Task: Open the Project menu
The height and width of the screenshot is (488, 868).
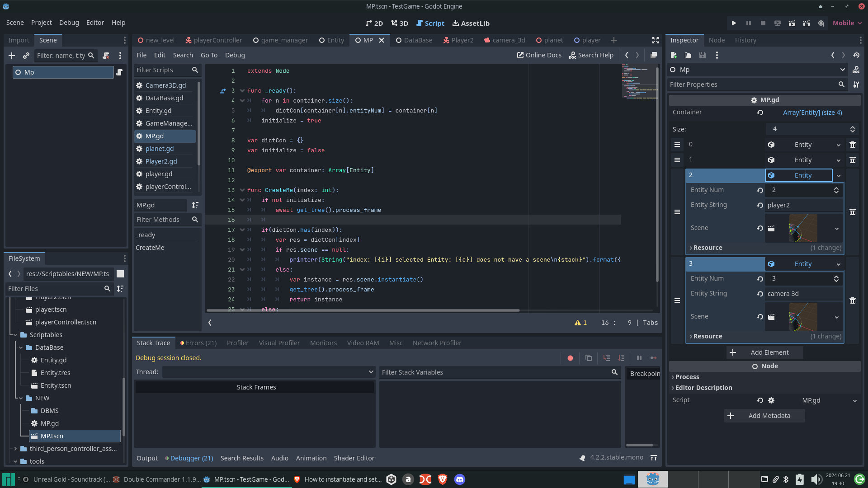Action: 41,23
